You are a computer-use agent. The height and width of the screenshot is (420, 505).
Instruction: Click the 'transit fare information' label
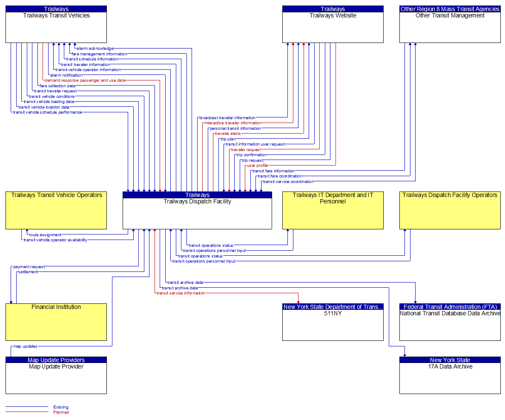(273, 171)
